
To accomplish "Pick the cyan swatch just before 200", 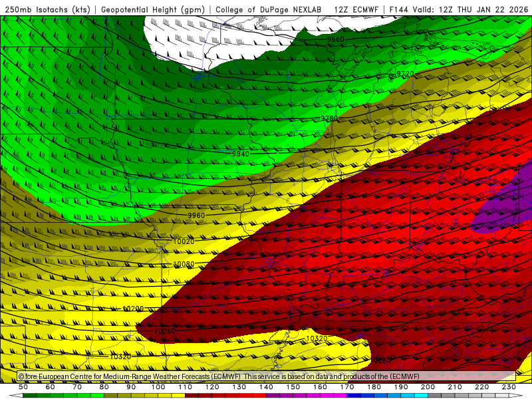I will 421,396.
